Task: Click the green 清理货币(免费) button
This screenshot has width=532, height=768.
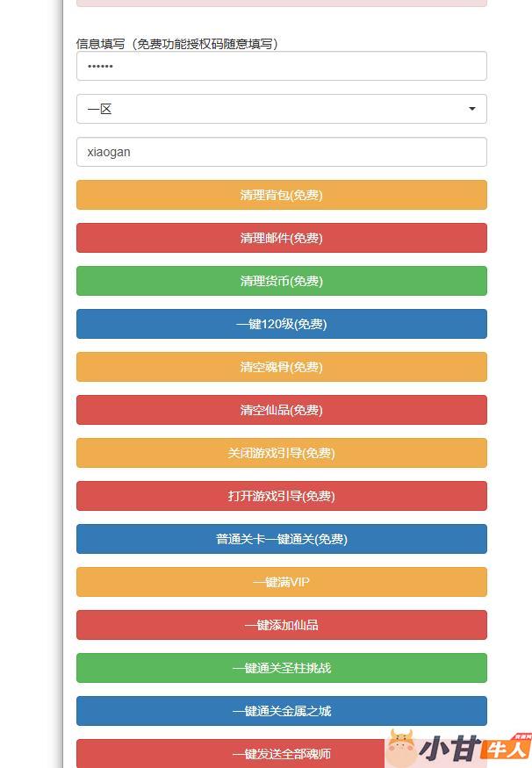Action: (x=281, y=281)
